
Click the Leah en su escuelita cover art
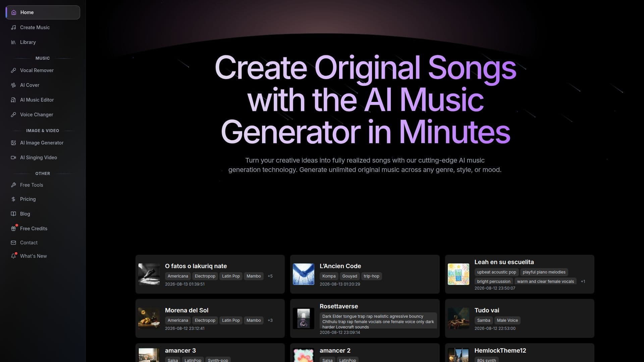(x=458, y=274)
